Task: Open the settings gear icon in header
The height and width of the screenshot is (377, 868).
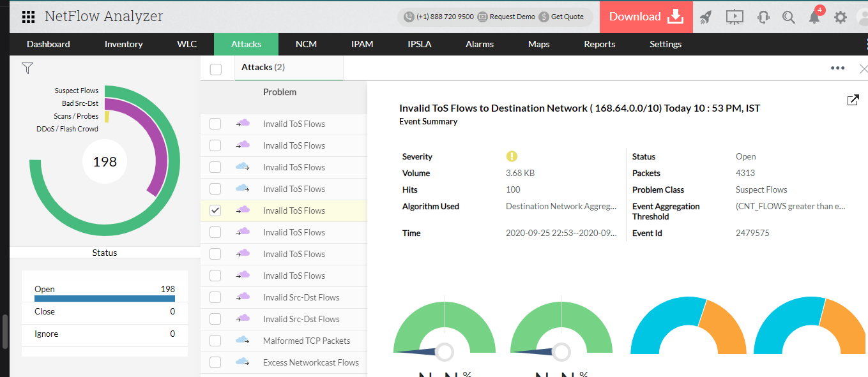Action: coord(841,17)
